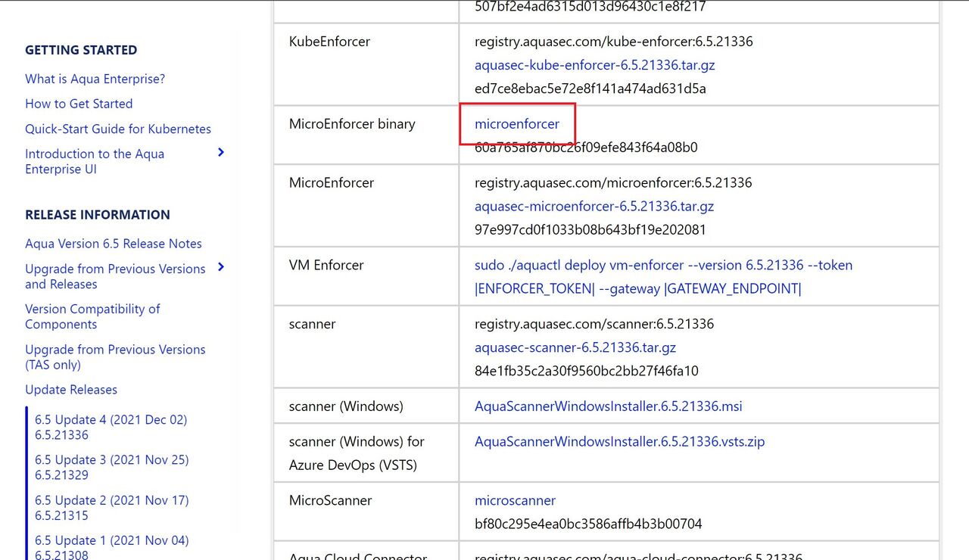969x560 pixels.
Task: Click the RELEASE INFORMATION section heading
Action: point(98,215)
